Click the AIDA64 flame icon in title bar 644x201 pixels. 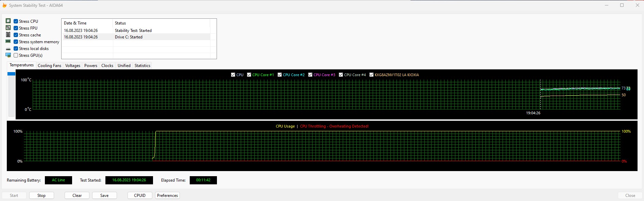[x=4, y=5]
